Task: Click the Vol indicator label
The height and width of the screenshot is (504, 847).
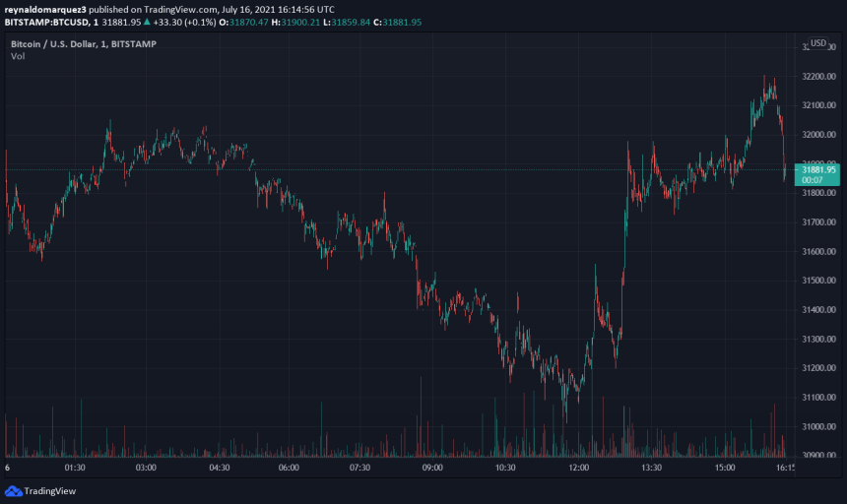Action: [18, 56]
